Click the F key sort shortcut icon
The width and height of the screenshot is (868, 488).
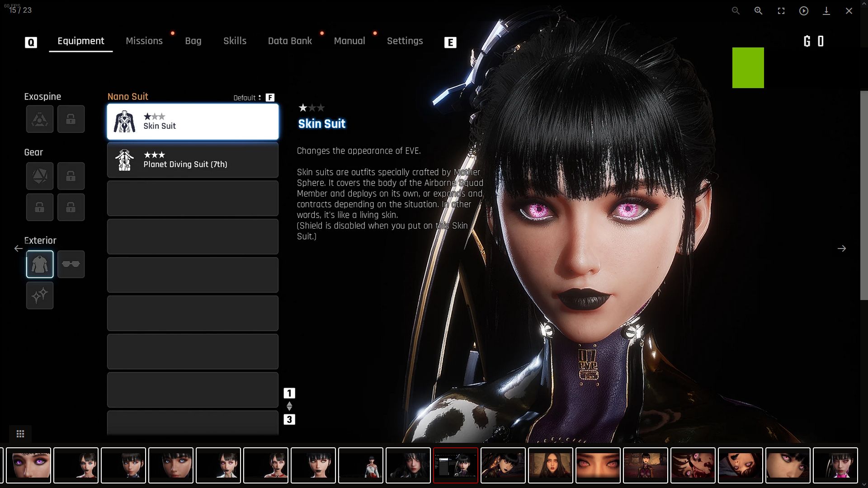270,98
